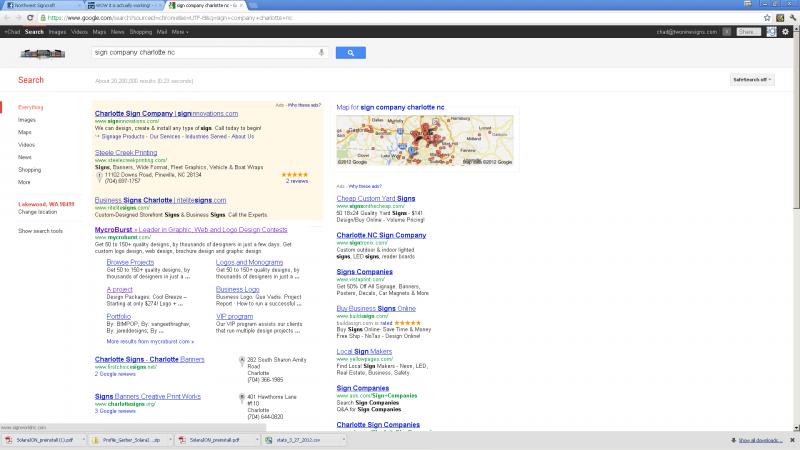Open Chrome wrench settings menu

coord(792,18)
